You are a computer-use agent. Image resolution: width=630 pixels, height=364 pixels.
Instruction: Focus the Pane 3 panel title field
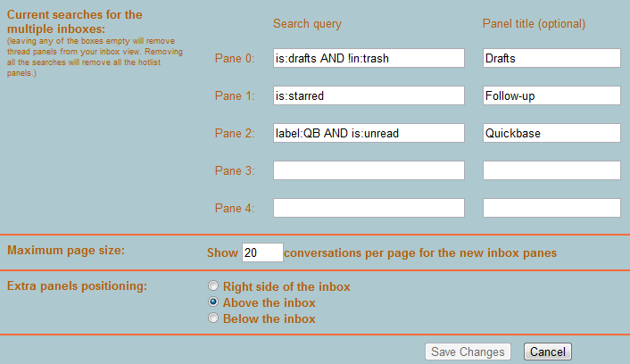click(551, 170)
